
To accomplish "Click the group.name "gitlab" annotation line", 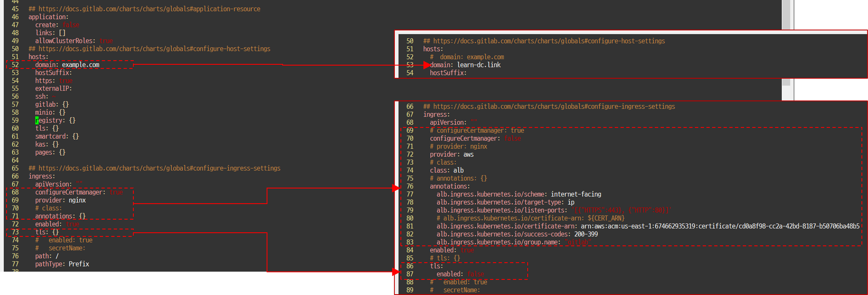I will (514, 242).
